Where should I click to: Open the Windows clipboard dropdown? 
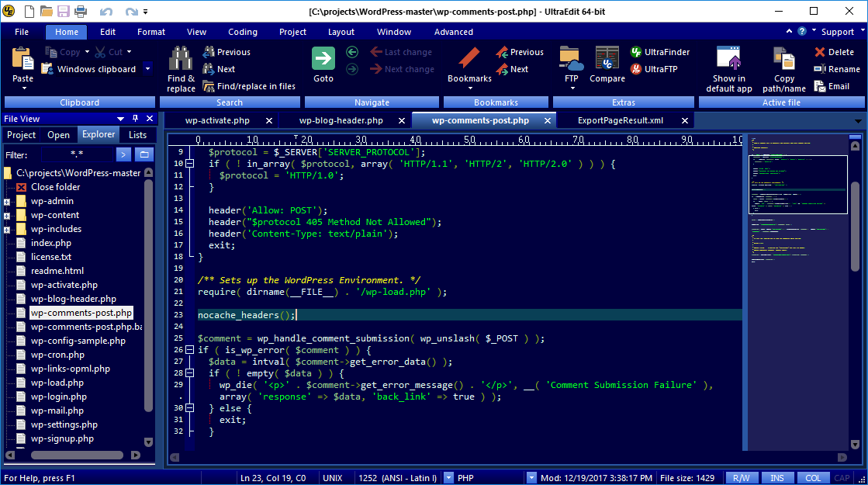tap(146, 69)
